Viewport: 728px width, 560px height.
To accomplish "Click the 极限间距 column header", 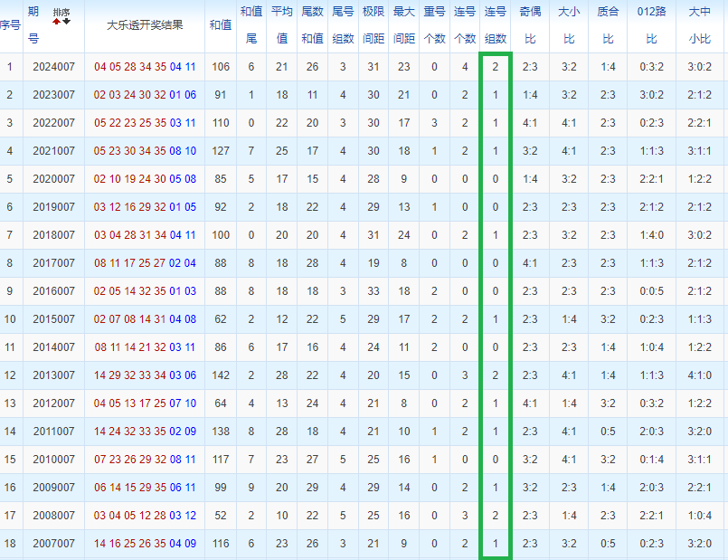I will [x=373, y=25].
